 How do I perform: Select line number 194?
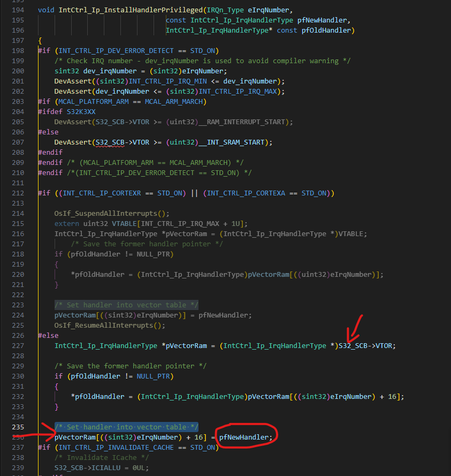coord(18,10)
